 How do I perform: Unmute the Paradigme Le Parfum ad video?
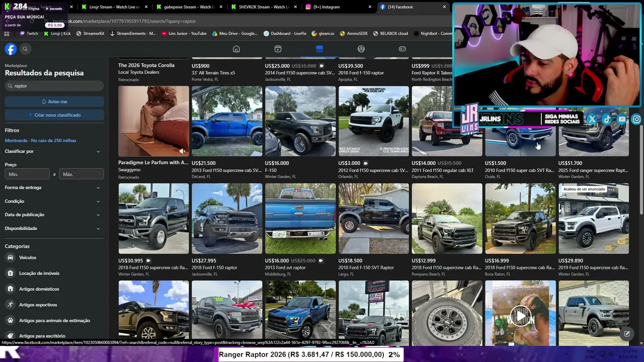point(182,151)
